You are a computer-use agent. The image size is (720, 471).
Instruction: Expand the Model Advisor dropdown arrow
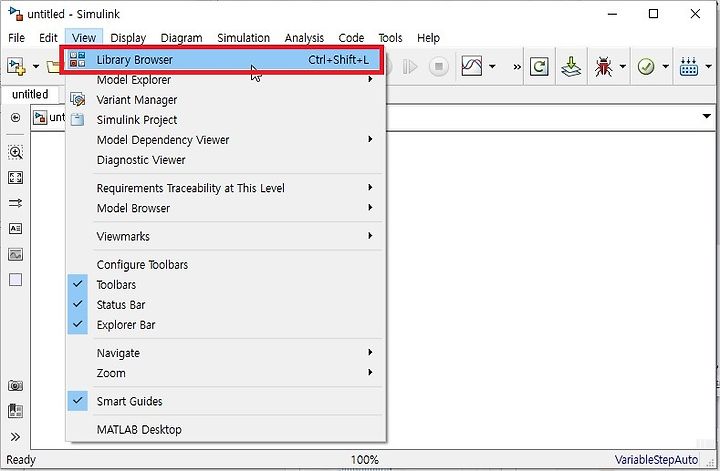coord(665,67)
